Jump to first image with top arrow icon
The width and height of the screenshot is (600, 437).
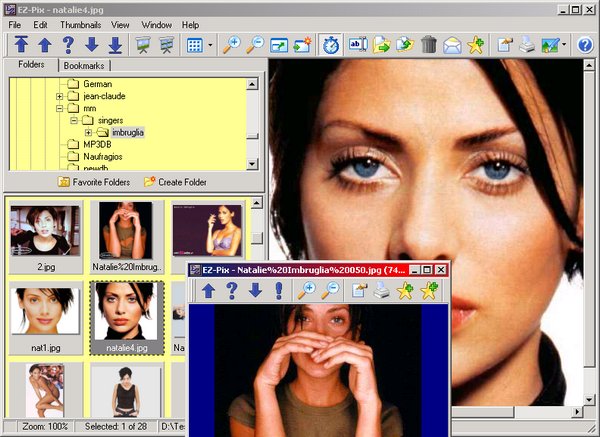(21, 44)
